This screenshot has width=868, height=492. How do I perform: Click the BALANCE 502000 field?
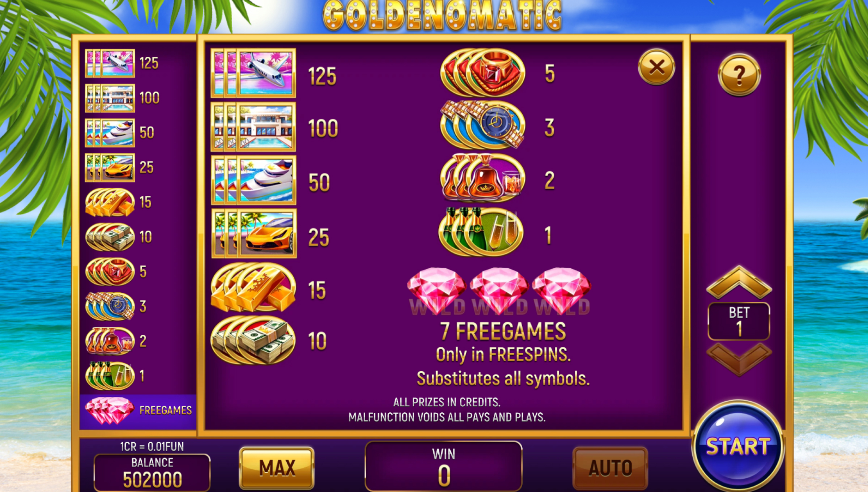point(152,472)
